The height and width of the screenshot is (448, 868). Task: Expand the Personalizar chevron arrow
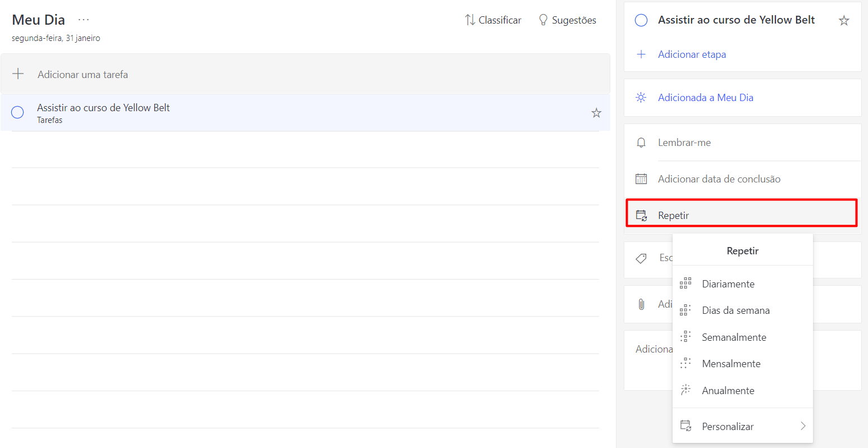[x=803, y=426]
